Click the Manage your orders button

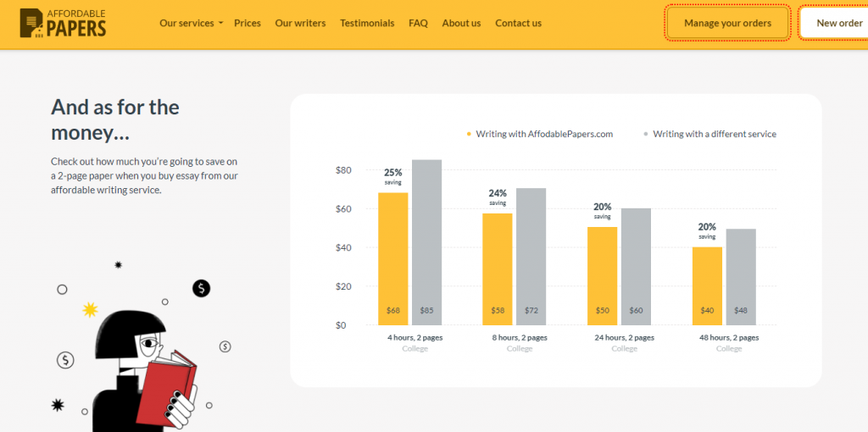(x=727, y=23)
